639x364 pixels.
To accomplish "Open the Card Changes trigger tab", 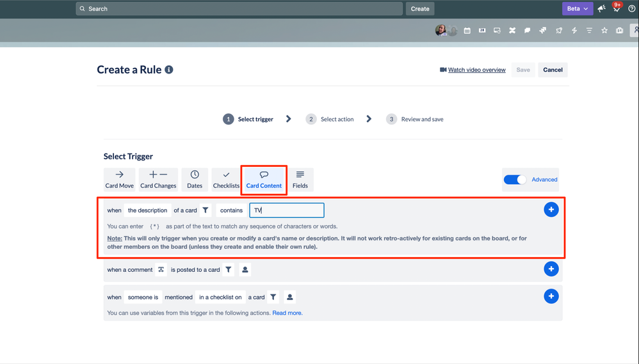I will point(158,180).
